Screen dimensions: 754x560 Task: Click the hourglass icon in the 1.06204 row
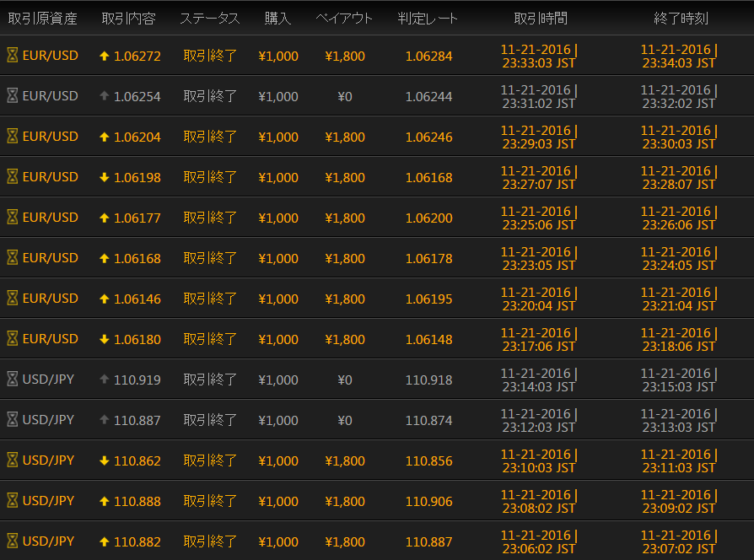point(13,136)
